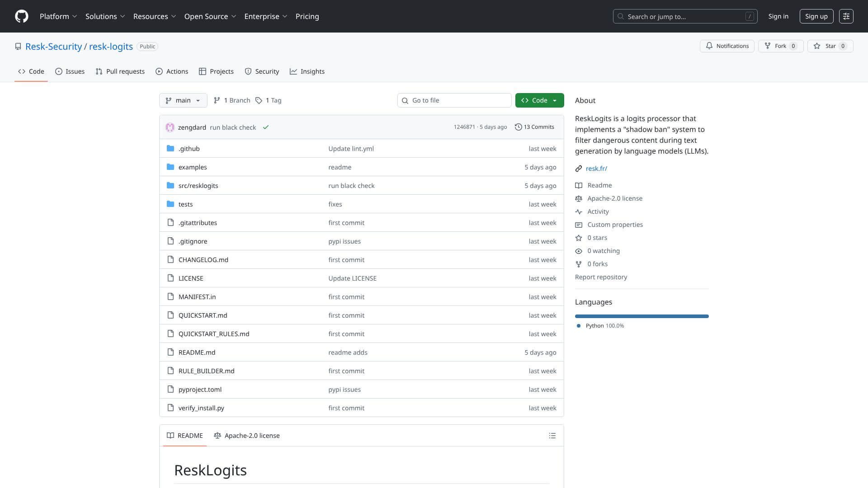This screenshot has width=868, height=488.
Task: Fork the resk-logits repository
Action: (x=780, y=46)
